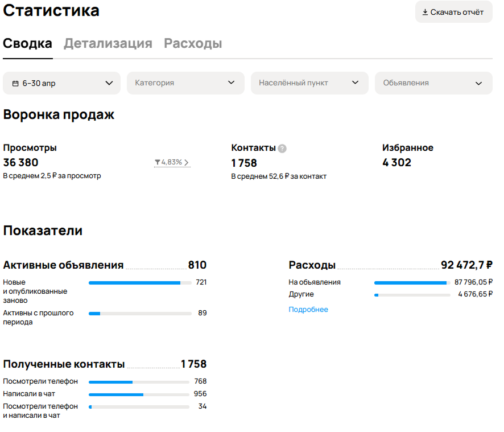This screenshot has height=432, width=504.
Task: Click the calendar icon in the date filter
Action: point(14,83)
